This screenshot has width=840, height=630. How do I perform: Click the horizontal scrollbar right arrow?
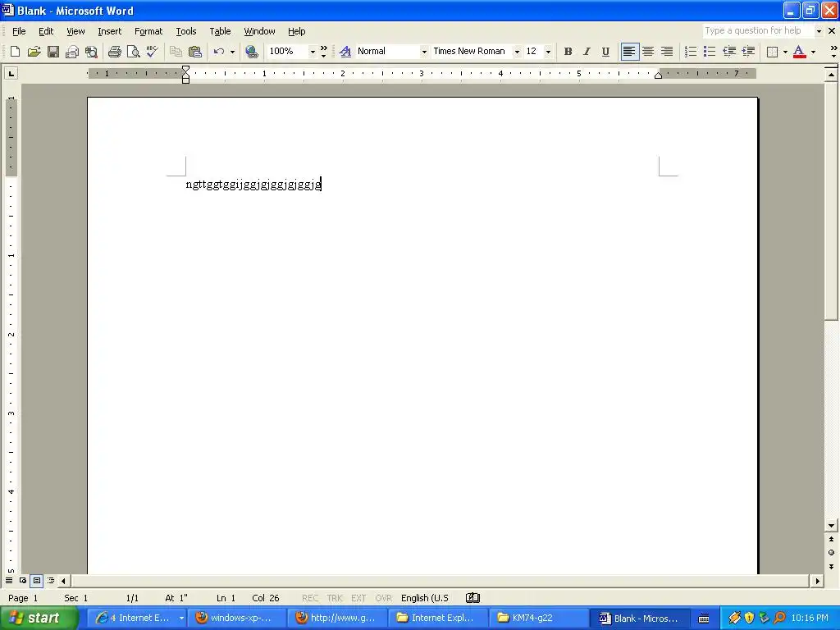point(817,581)
